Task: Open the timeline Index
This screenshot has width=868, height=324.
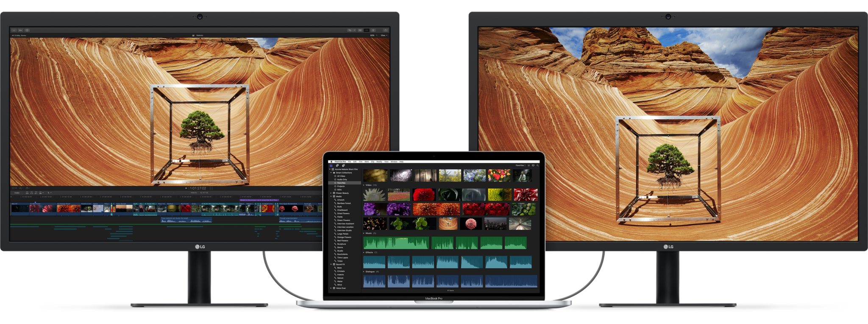Action: 17,193
